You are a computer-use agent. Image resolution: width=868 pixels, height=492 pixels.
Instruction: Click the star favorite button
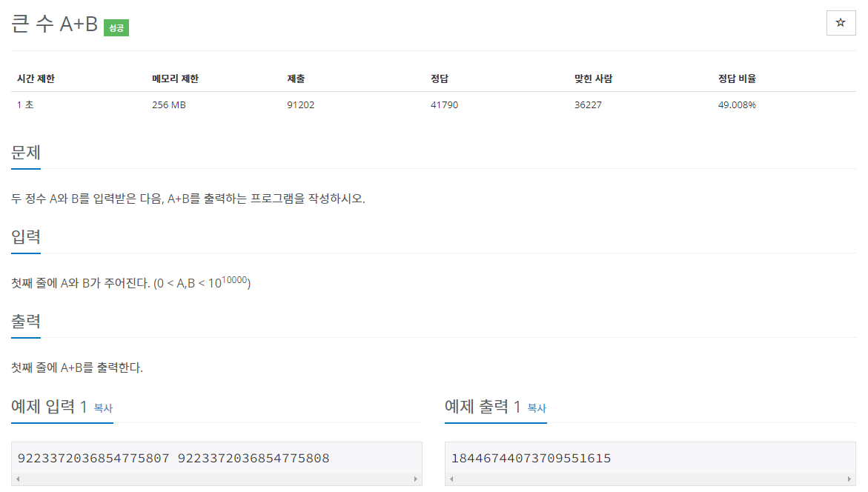pos(841,23)
